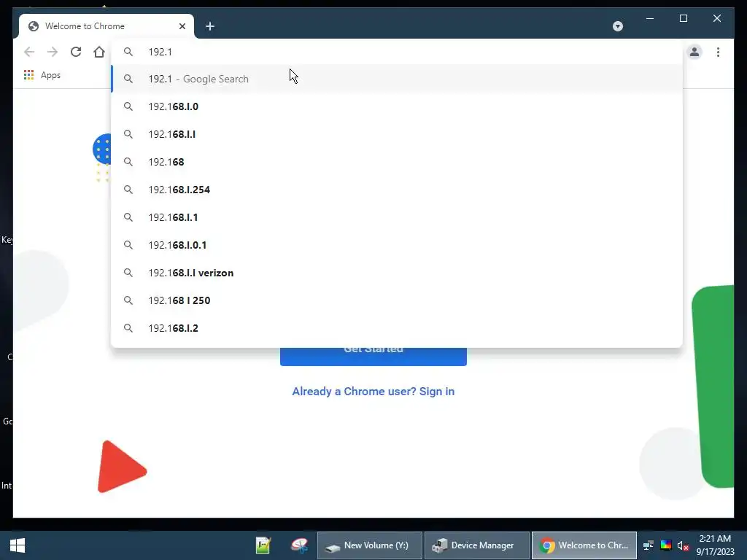The image size is (747, 560).
Task: Select suggestion 192.168.l.1
Action: [x=396, y=217]
